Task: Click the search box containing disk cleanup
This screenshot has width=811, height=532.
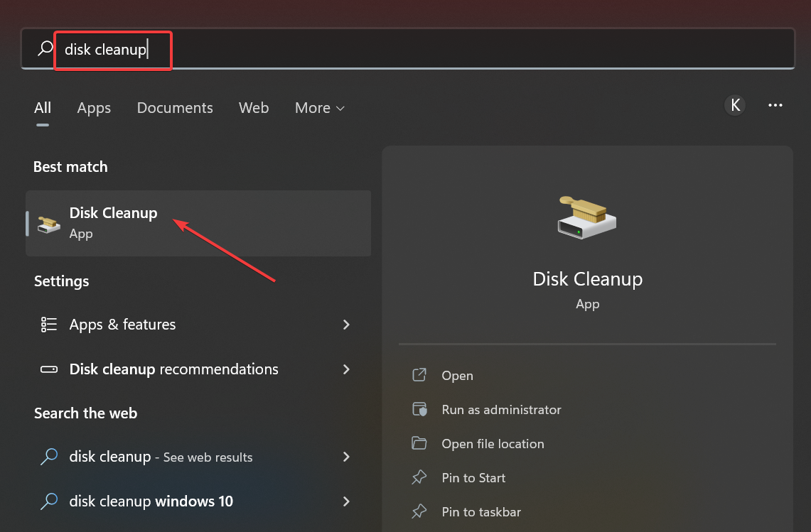Action: tap(426, 50)
